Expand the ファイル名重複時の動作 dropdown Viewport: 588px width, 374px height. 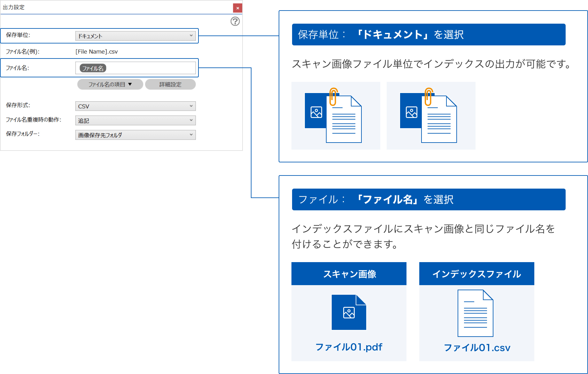135,121
